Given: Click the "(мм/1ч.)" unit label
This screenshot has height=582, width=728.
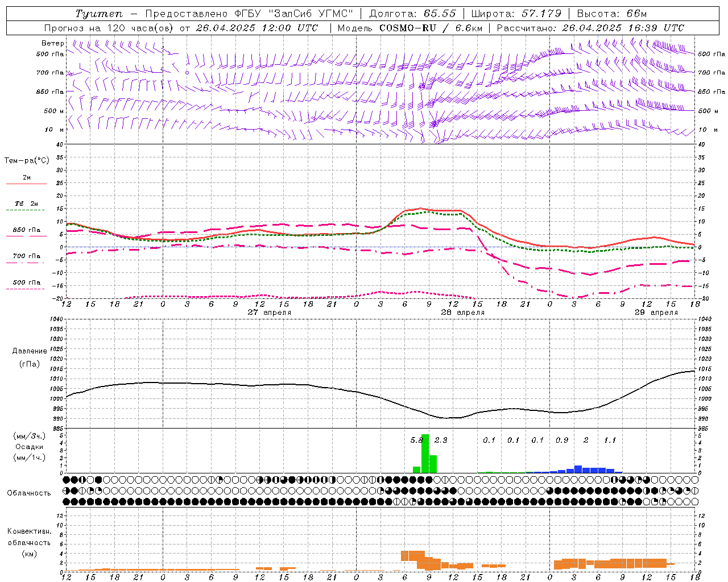Looking at the screenshot, I should tap(29, 458).
